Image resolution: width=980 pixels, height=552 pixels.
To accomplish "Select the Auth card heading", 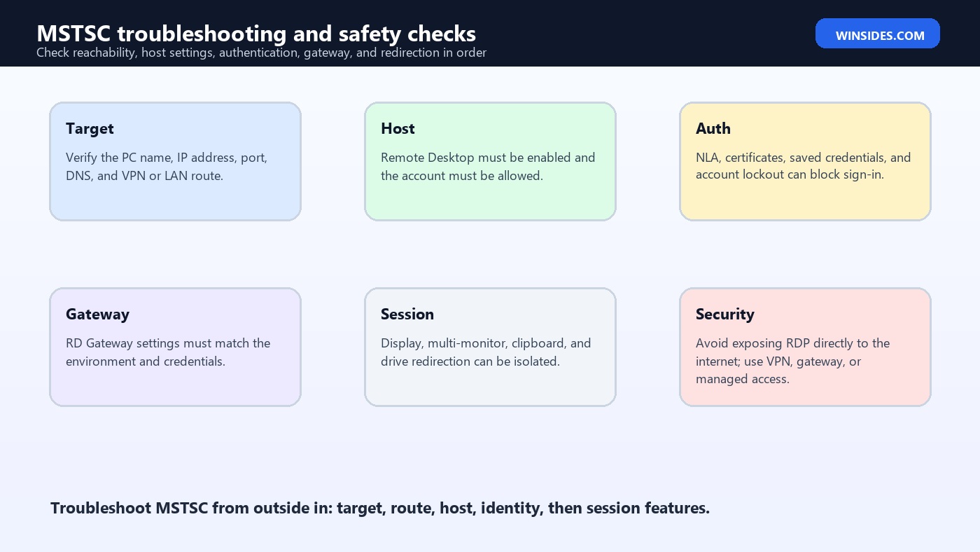I will tap(713, 129).
